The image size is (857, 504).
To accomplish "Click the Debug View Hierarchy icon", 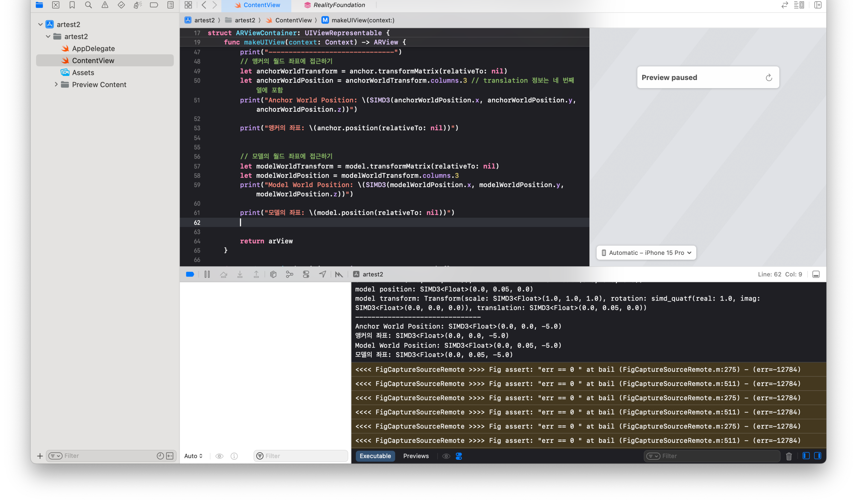I will 273,275.
